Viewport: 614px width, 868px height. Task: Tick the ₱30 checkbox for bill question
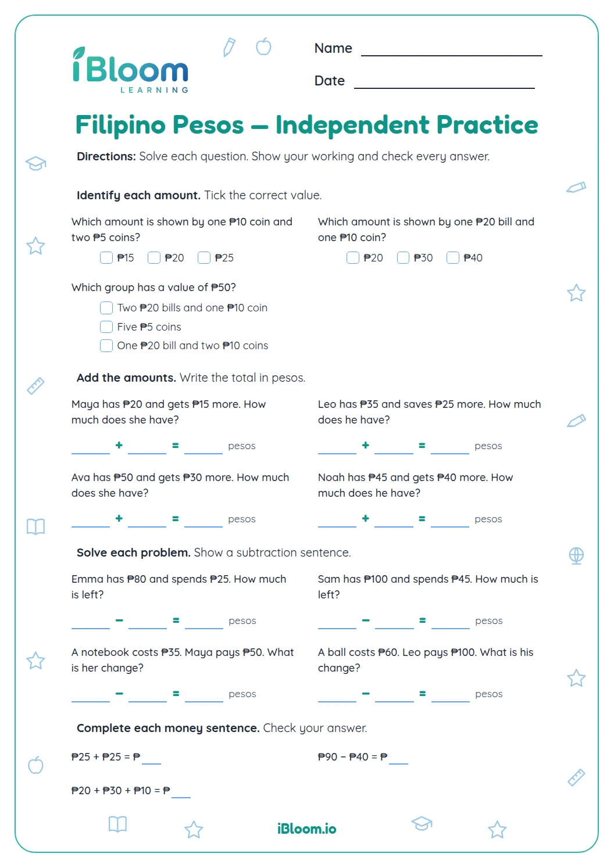(403, 257)
